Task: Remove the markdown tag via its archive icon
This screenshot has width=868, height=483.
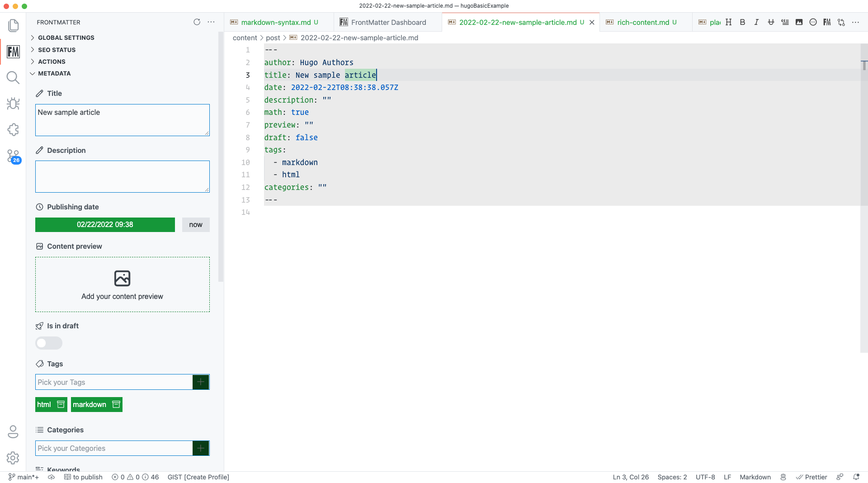Action: pos(116,404)
